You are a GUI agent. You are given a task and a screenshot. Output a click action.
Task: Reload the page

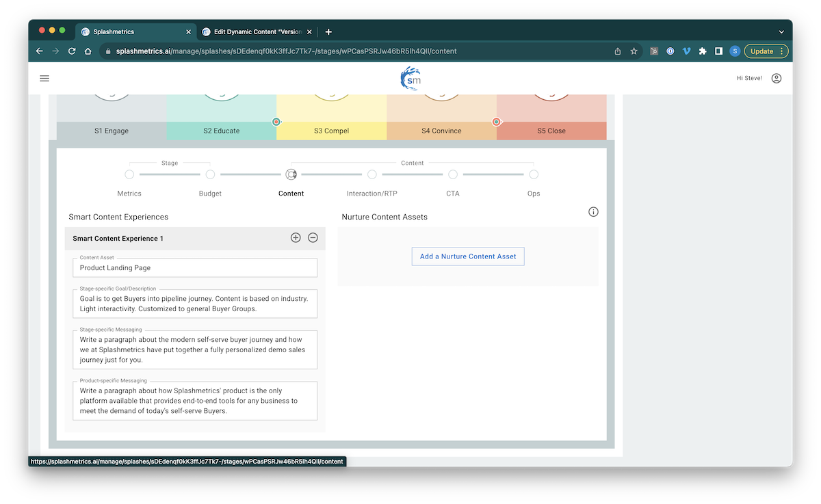(72, 51)
